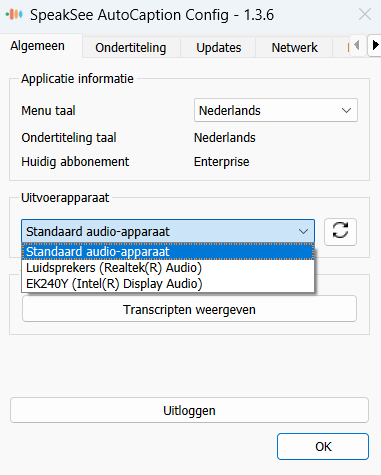
Task: Confirm settings with the OK button
Action: pos(323,446)
